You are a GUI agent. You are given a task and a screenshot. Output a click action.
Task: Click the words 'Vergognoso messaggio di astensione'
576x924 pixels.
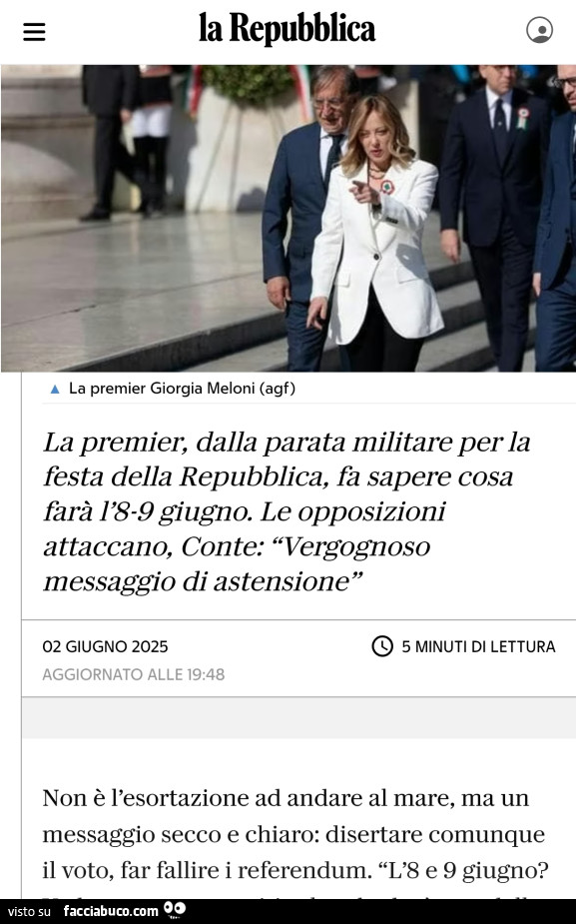pyautogui.click(x=237, y=563)
